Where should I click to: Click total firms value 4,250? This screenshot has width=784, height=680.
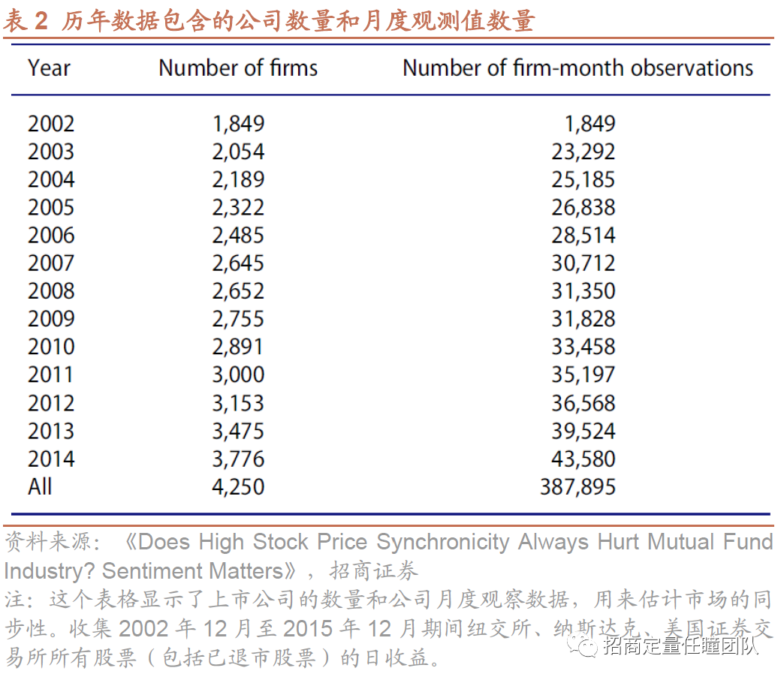click(x=238, y=486)
